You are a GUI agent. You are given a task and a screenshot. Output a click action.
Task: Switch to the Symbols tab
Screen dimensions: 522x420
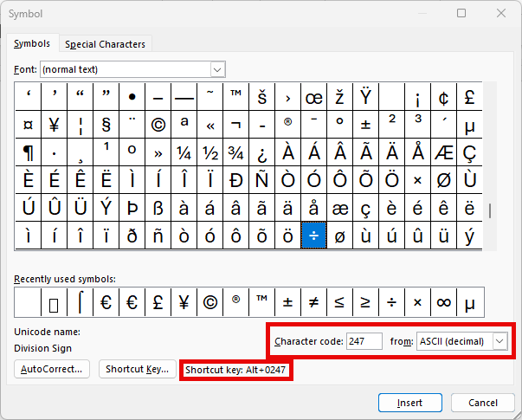(32, 43)
